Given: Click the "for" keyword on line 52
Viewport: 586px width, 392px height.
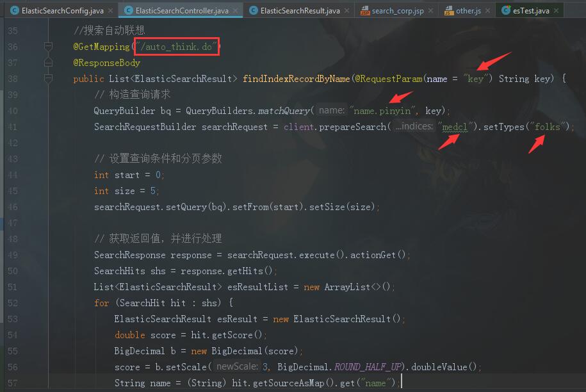Looking at the screenshot, I should click(x=102, y=303).
